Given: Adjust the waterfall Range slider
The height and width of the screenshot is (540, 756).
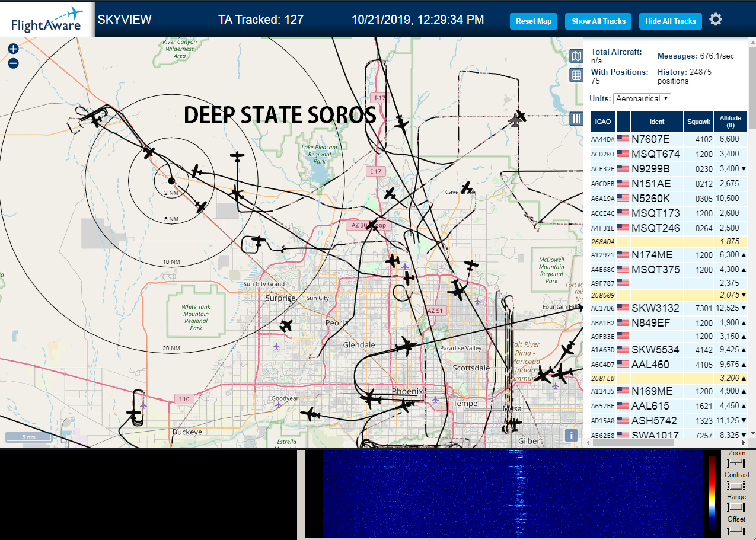Looking at the screenshot, I should 736,507.
